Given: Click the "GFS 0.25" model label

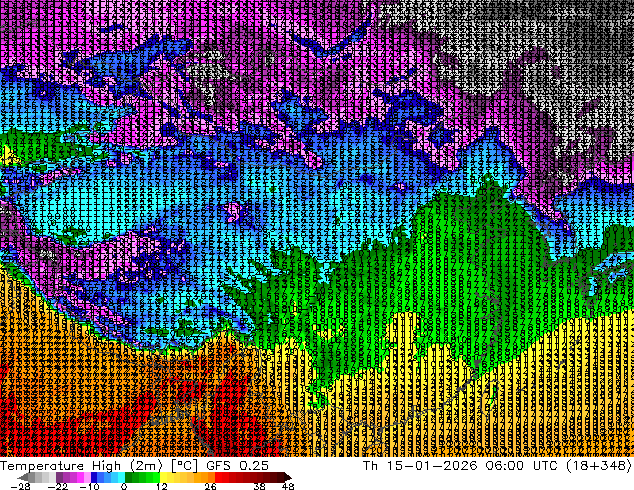Looking at the screenshot, I should click(x=231, y=465).
